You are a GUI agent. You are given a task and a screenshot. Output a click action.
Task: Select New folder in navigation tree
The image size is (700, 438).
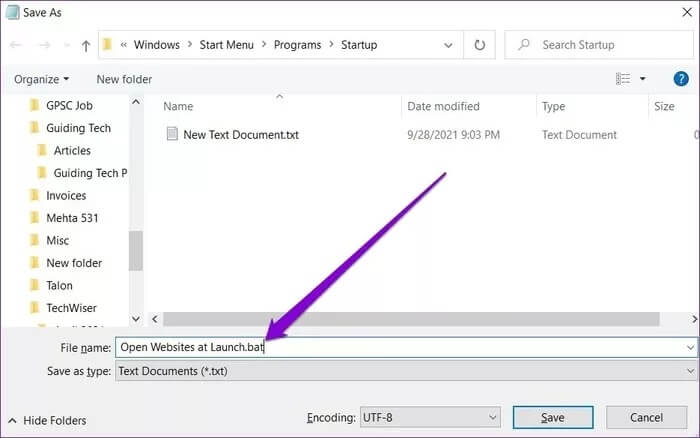(x=74, y=263)
